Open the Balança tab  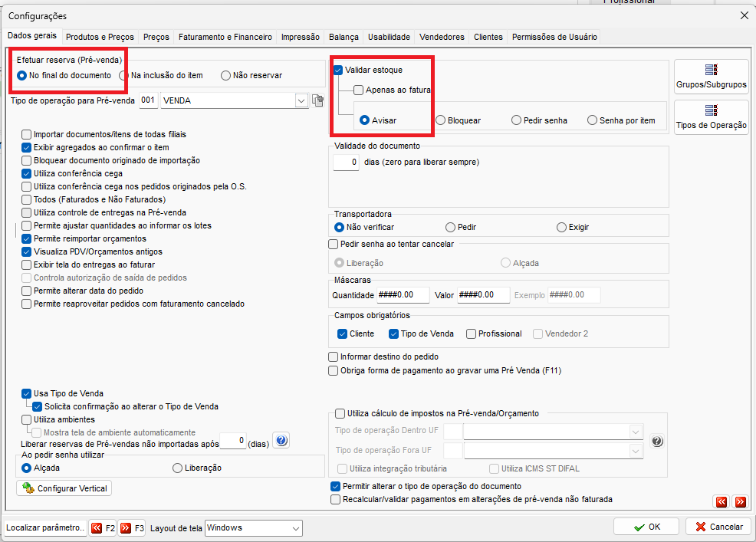click(x=343, y=37)
